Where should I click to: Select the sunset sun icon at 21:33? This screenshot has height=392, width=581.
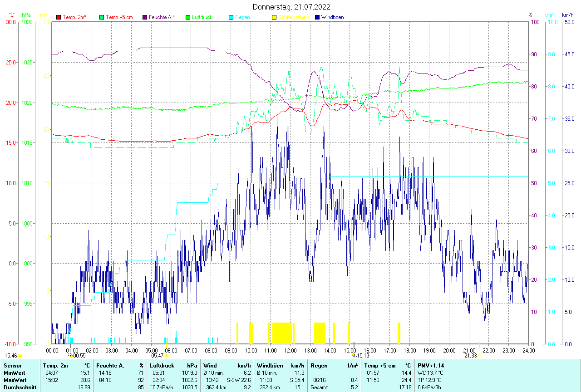480,356
